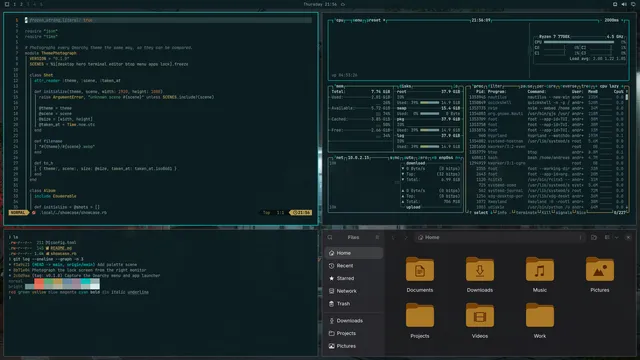Select the Hyprland process row in btop
The width and height of the screenshot is (640, 360).
tap(546, 136)
